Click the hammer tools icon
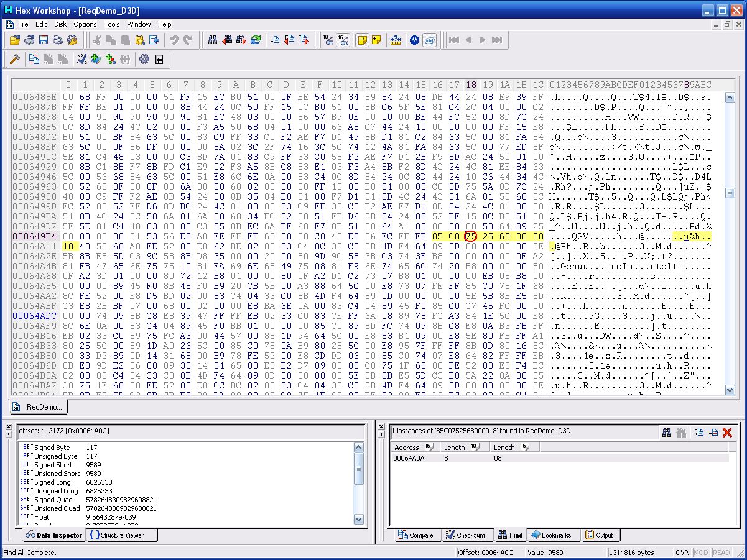Viewport: 747px width, 560px height. (15, 60)
